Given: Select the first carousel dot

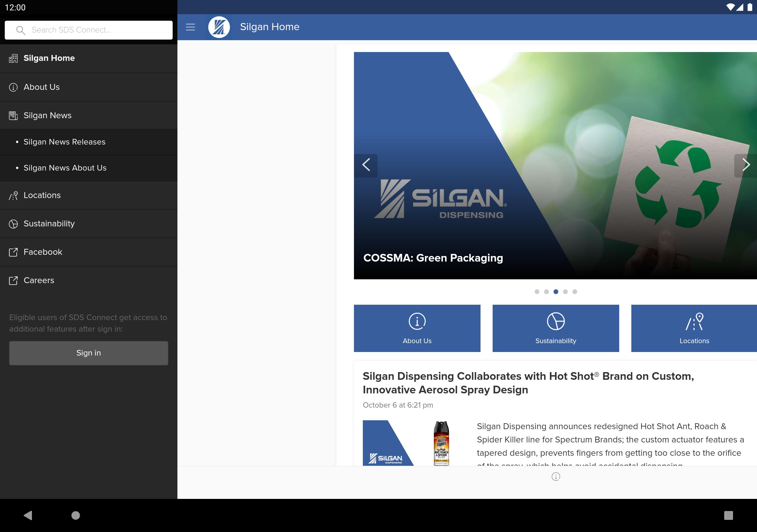Looking at the screenshot, I should tap(537, 292).
